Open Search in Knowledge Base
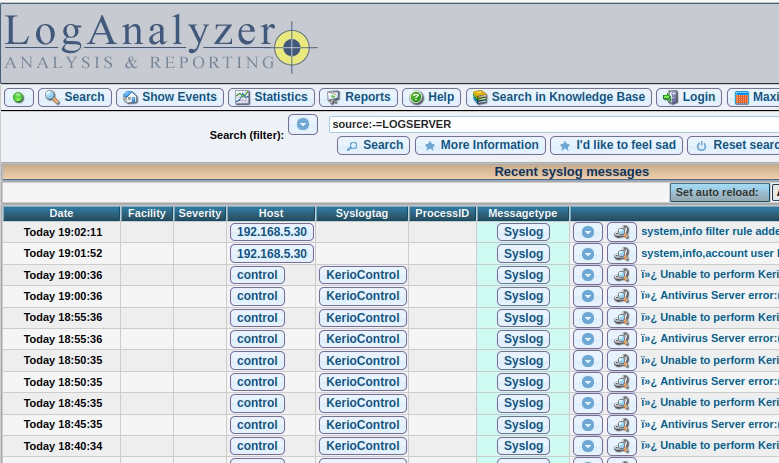 pos(559,97)
